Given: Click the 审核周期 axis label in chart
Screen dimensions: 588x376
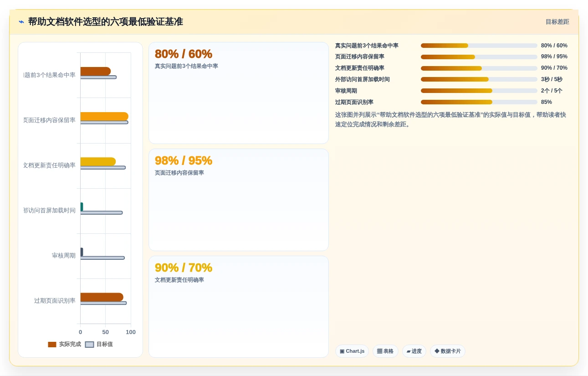Looking at the screenshot, I should [64, 256].
